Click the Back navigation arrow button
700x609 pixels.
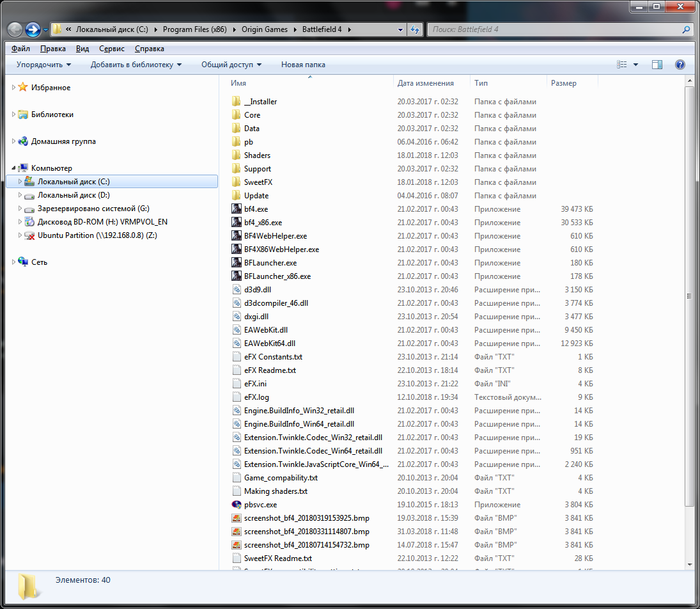click(x=15, y=29)
